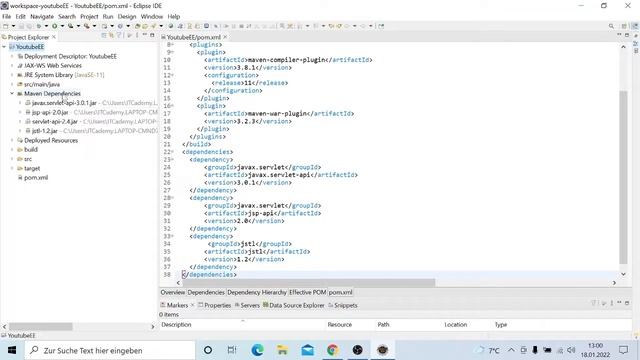
Task: Expand the Deployed Resources node
Action: (x=12, y=140)
